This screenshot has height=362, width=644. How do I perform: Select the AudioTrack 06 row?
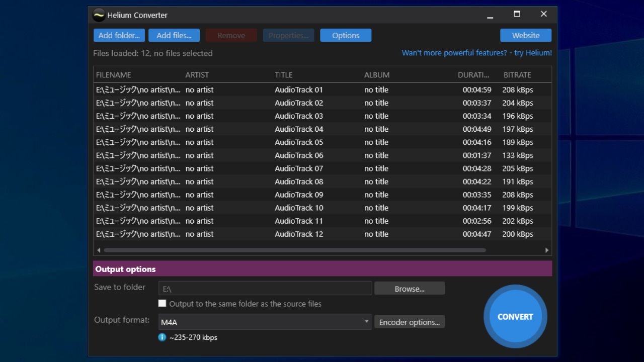(322, 155)
